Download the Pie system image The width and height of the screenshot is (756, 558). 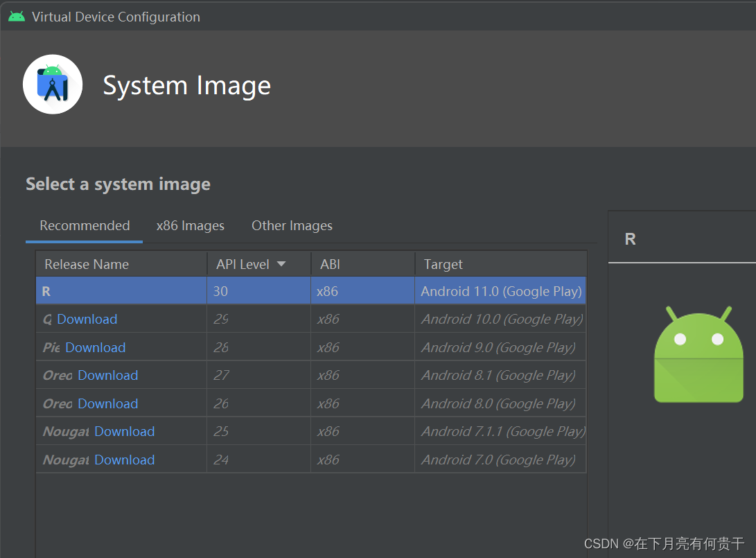96,348
